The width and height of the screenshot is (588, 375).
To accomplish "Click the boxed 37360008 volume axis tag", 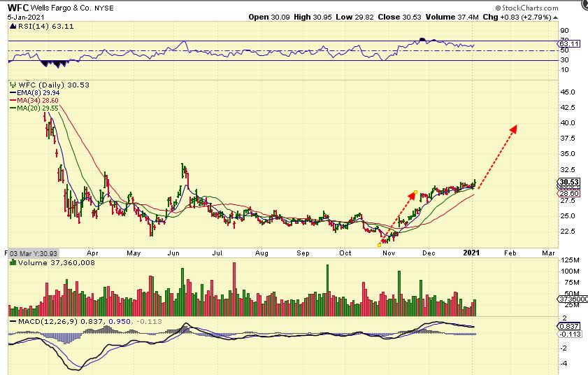I will pyautogui.click(x=573, y=299).
